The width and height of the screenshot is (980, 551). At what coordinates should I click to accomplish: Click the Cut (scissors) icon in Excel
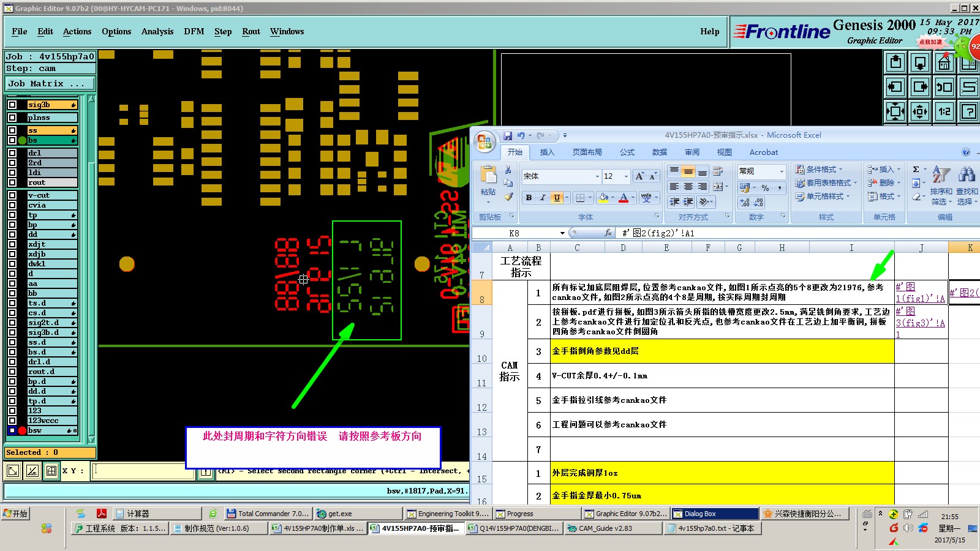(x=508, y=170)
